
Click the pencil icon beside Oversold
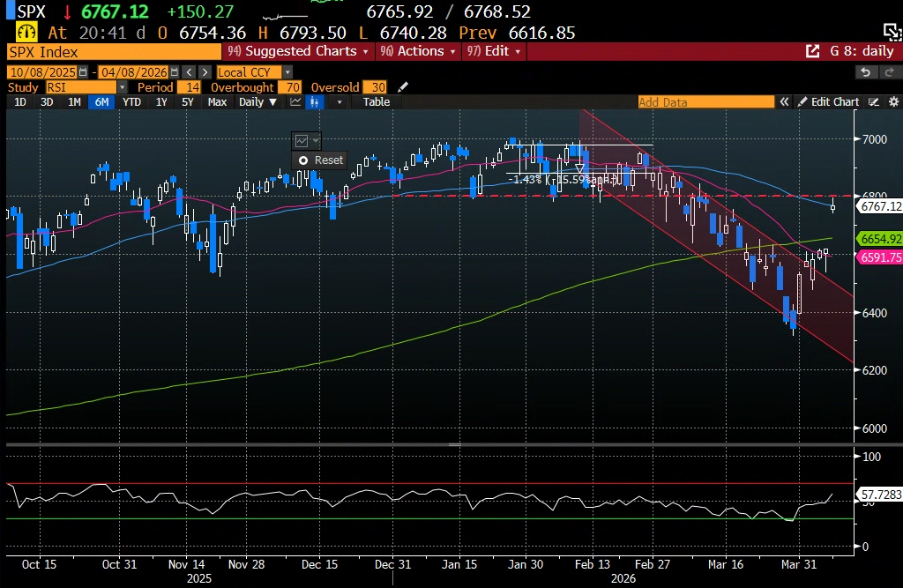click(403, 87)
